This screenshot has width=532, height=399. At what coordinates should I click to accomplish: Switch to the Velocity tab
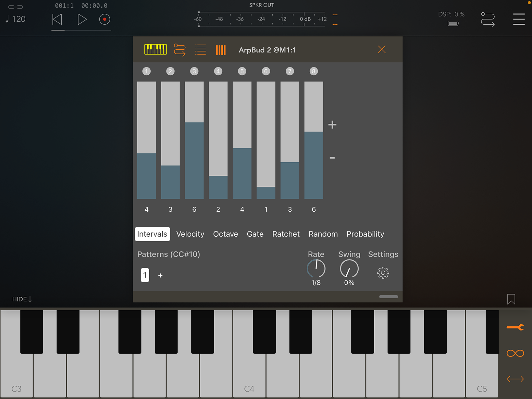point(190,234)
